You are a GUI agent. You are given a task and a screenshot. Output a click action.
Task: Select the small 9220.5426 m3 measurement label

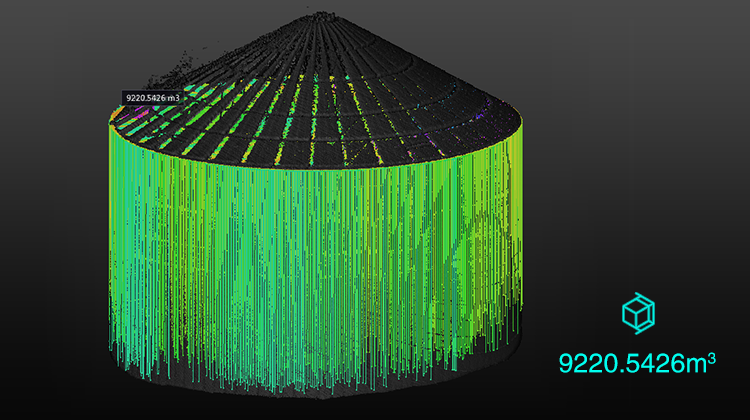pyautogui.click(x=155, y=97)
